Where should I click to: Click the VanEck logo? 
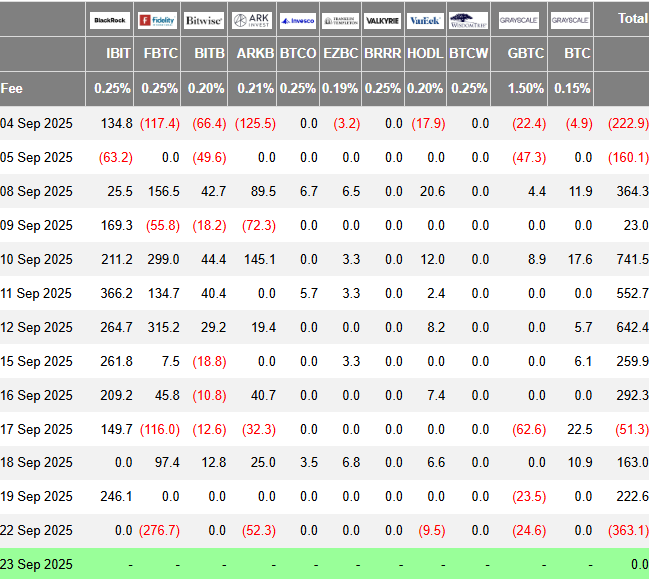(x=425, y=20)
